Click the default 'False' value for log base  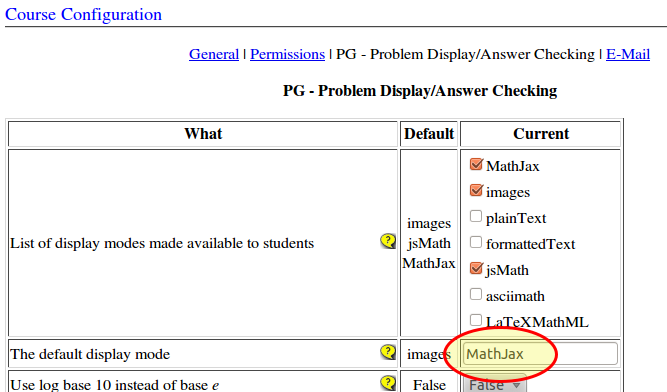429,385
